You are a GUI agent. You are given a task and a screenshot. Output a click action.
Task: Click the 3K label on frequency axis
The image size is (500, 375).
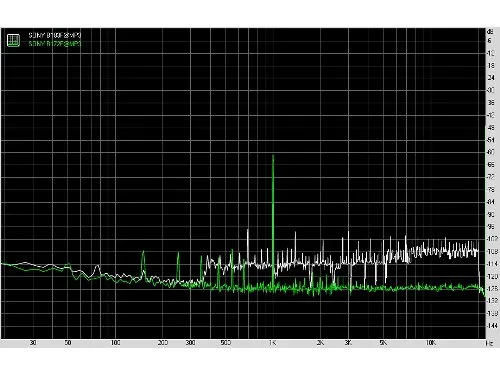click(x=348, y=343)
